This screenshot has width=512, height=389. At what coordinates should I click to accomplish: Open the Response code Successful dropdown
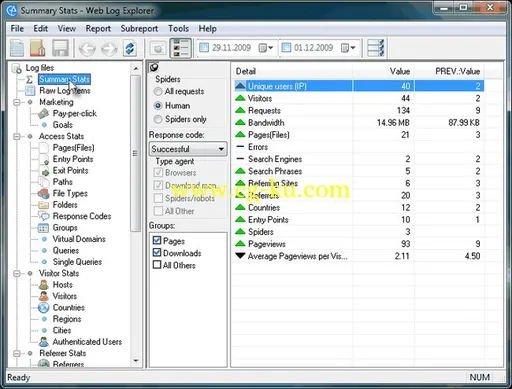click(x=188, y=149)
